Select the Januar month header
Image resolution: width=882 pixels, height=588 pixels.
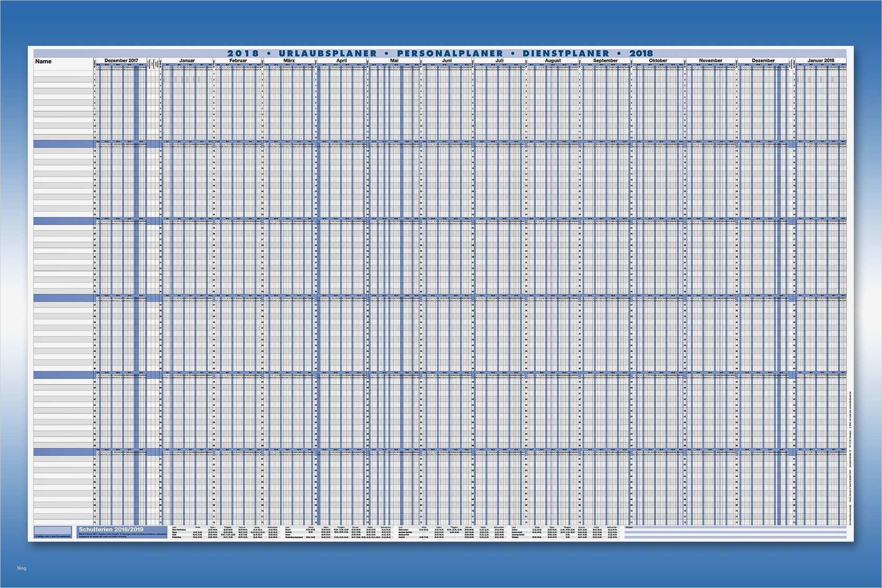(x=187, y=60)
